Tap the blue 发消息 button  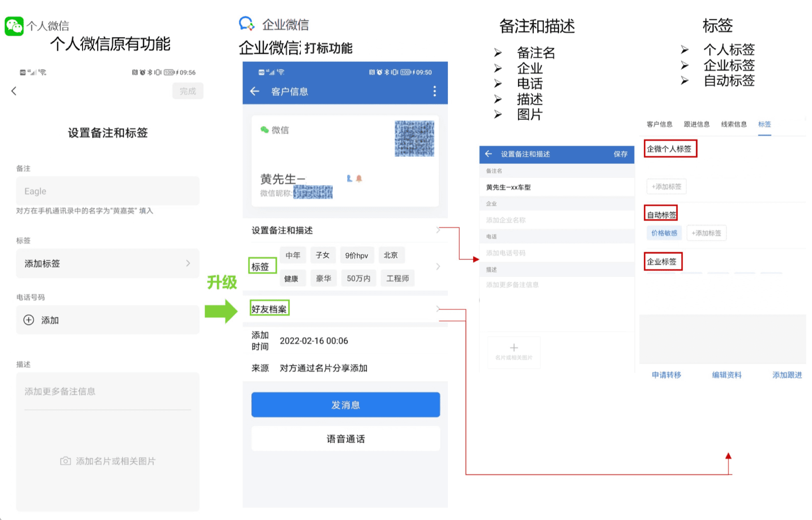345,405
